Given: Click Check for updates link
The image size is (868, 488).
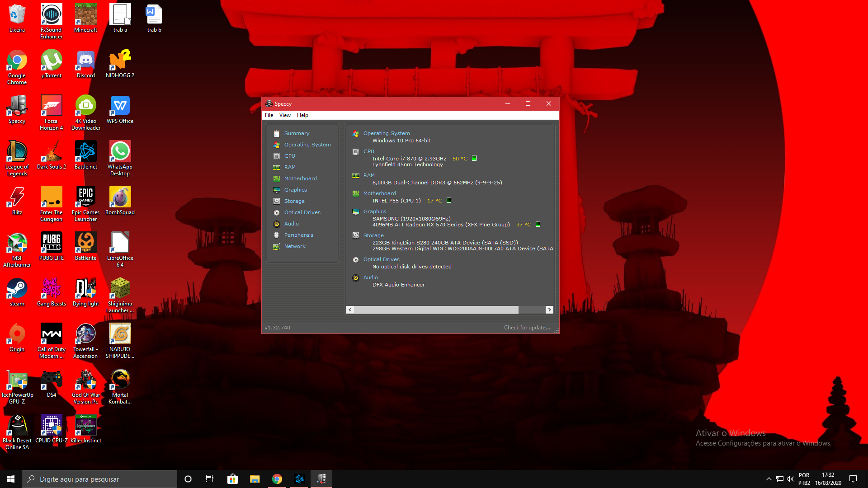Looking at the screenshot, I should 528,328.
